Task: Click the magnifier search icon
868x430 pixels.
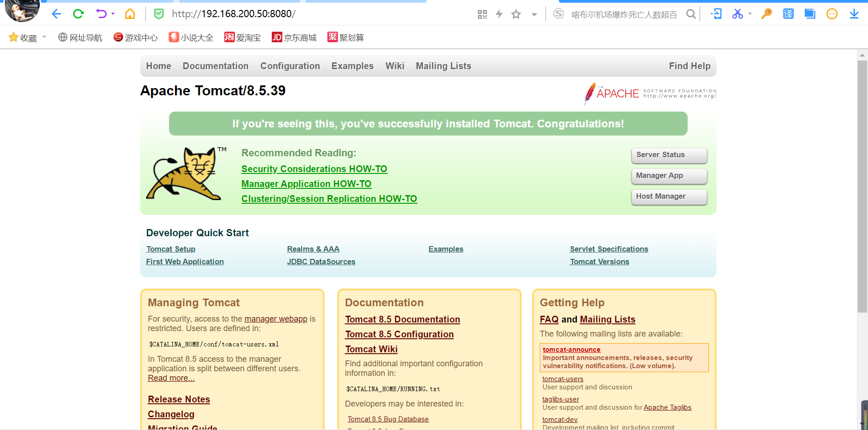Action: coord(691,14)
